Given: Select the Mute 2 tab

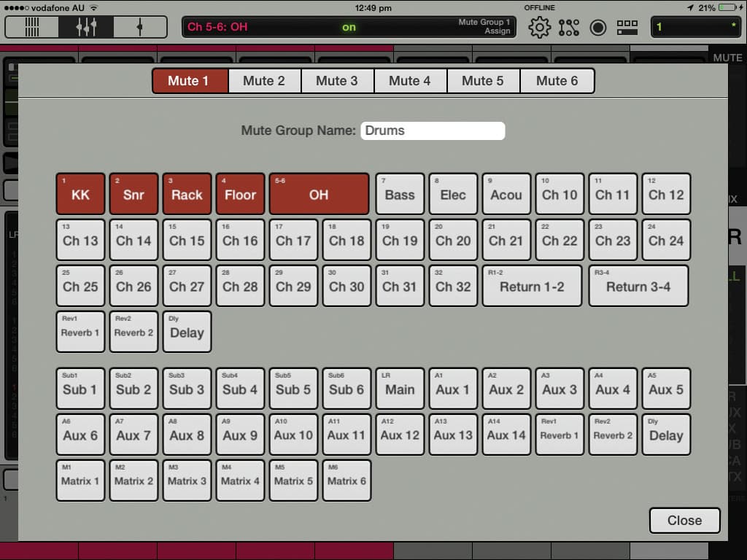Looking at the screenshot, I should point(264,80).
